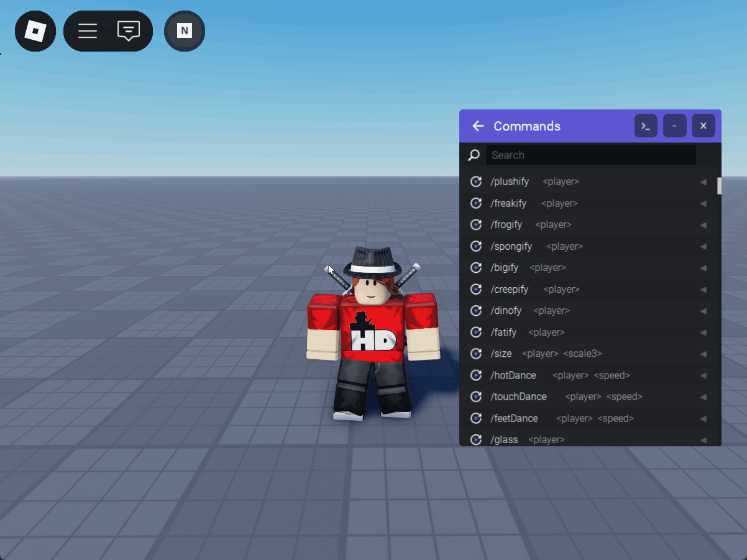Image resolution: width=747 pixels, height=560 pixels.
Task: Open the chat bubble icon
Action: click(x=129, y=30)
